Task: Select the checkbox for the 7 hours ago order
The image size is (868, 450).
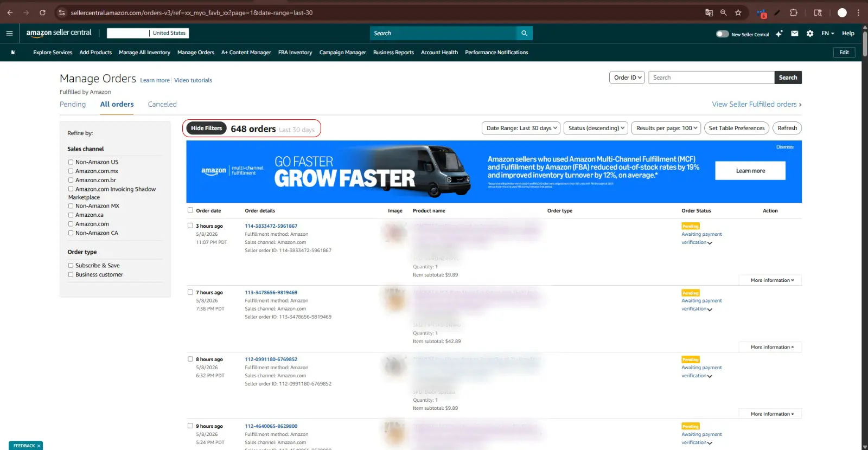Action: click(x=190, y=292)
